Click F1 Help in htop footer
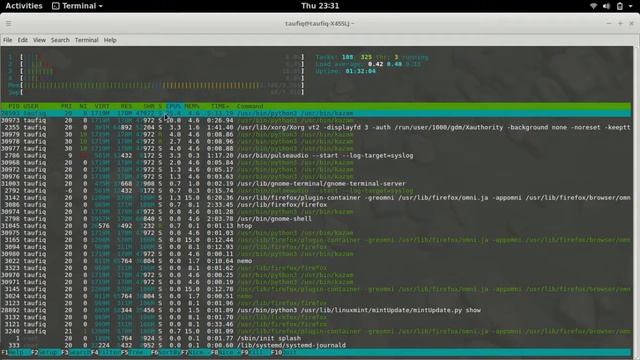 coord(13,352)
